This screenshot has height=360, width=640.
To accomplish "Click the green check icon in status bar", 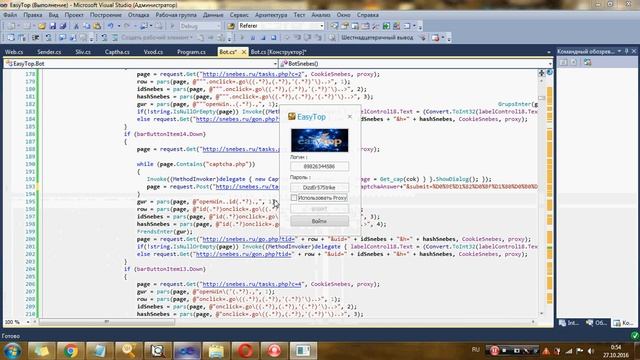I will point(635,336).
